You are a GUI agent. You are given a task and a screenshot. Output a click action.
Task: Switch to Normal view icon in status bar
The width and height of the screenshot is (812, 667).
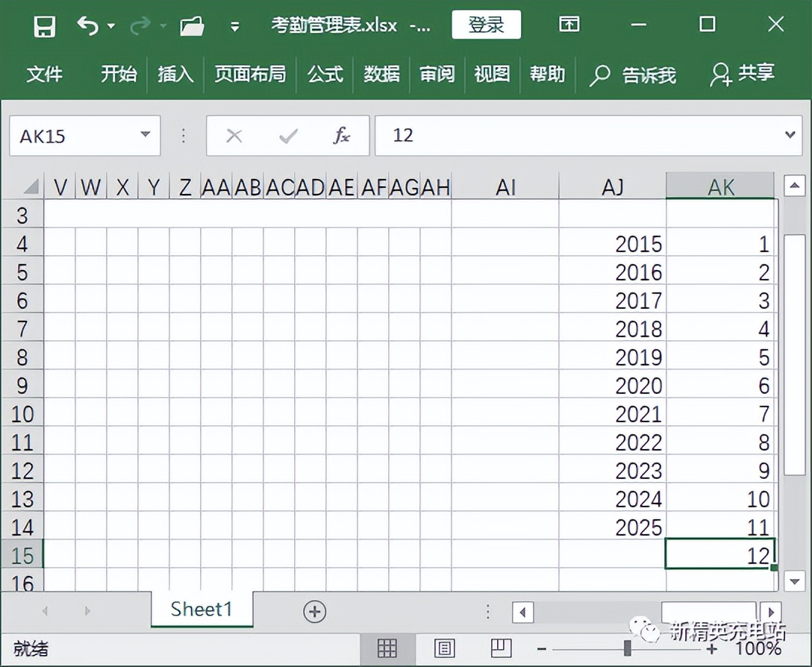click(387, 648)
